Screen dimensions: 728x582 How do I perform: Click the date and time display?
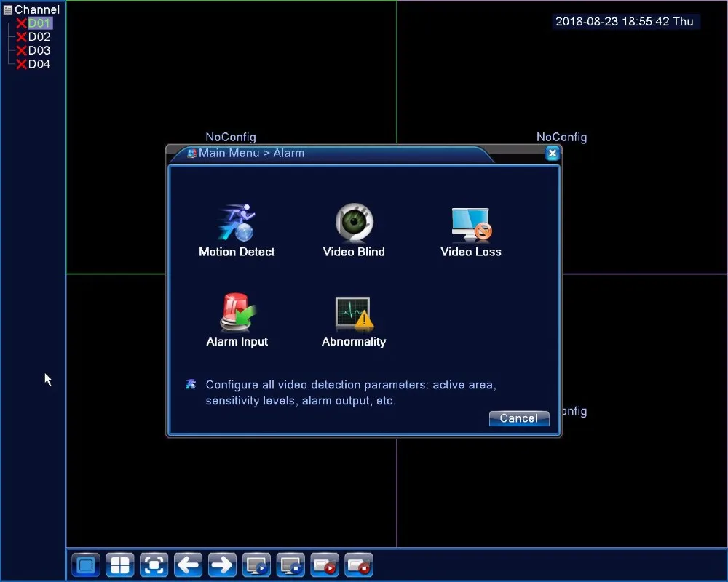point(625,21)
